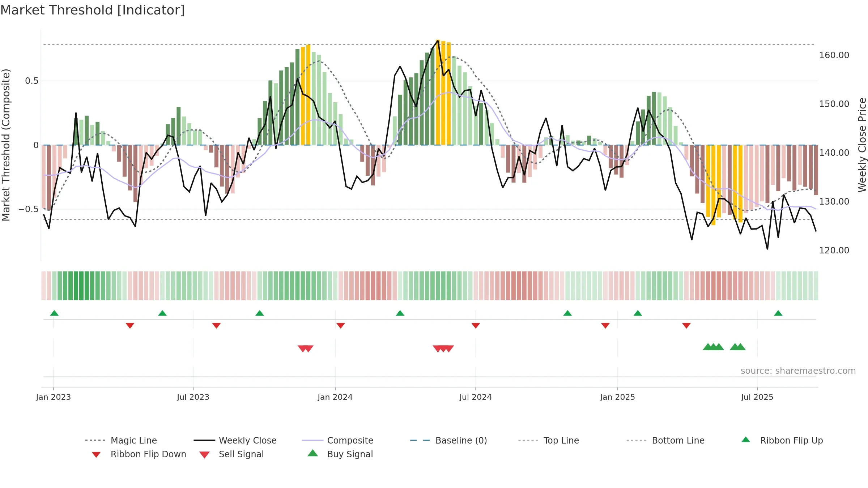
Task: Click the Jul 2025 axis label
Action: [757, 397]
